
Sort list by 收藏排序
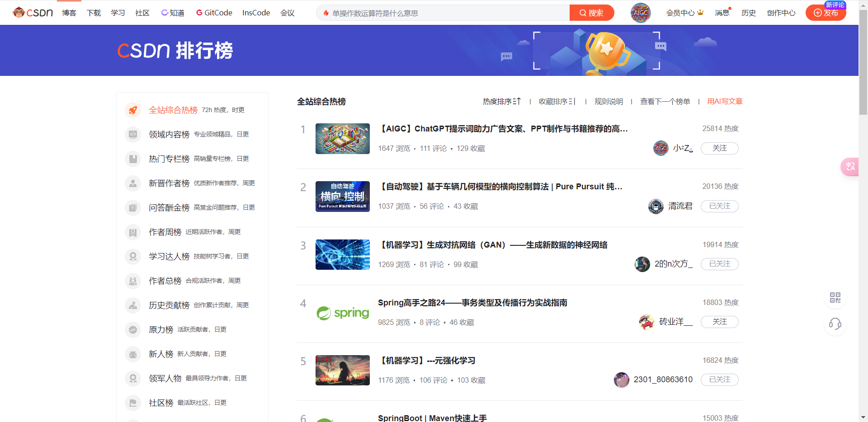point(557,102)
